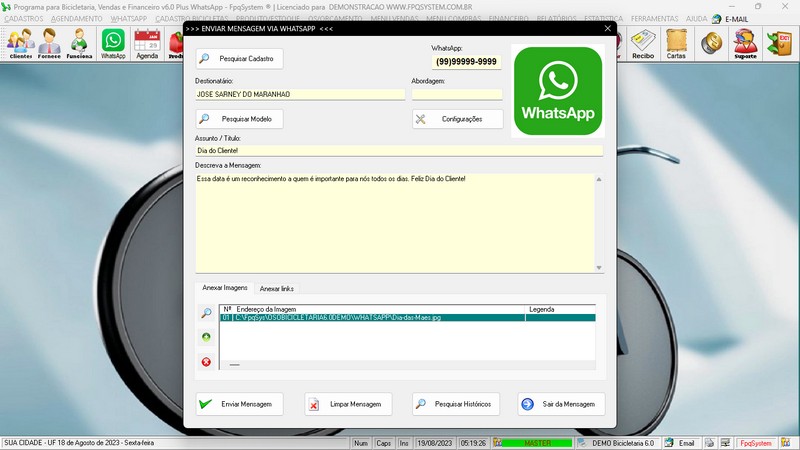
Task: Click the empty Abordagem field
Action: [x=457, y=94]
